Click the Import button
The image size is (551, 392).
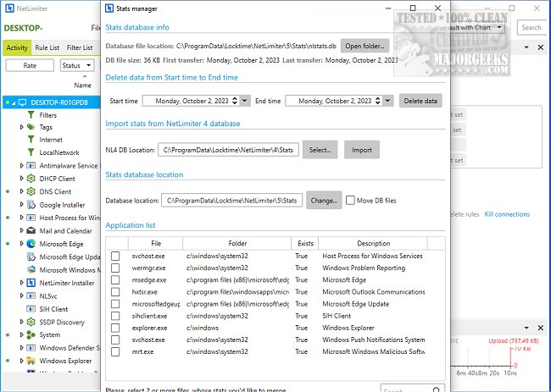tap(362, 150)
